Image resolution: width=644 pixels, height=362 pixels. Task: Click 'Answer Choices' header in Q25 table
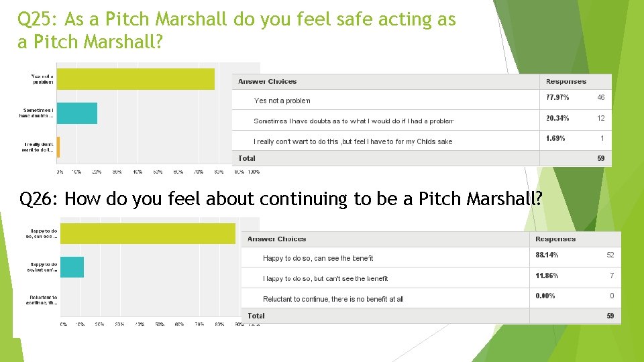tap(268, 81)
